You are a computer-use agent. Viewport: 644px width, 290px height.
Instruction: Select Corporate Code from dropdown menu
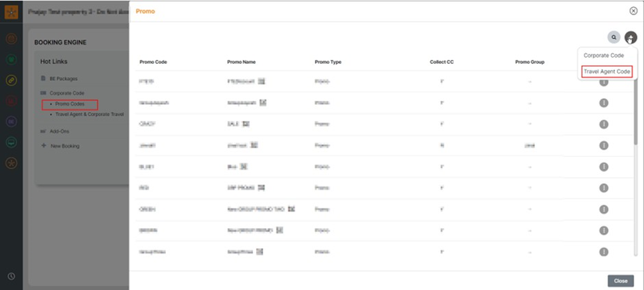(603, 56)
